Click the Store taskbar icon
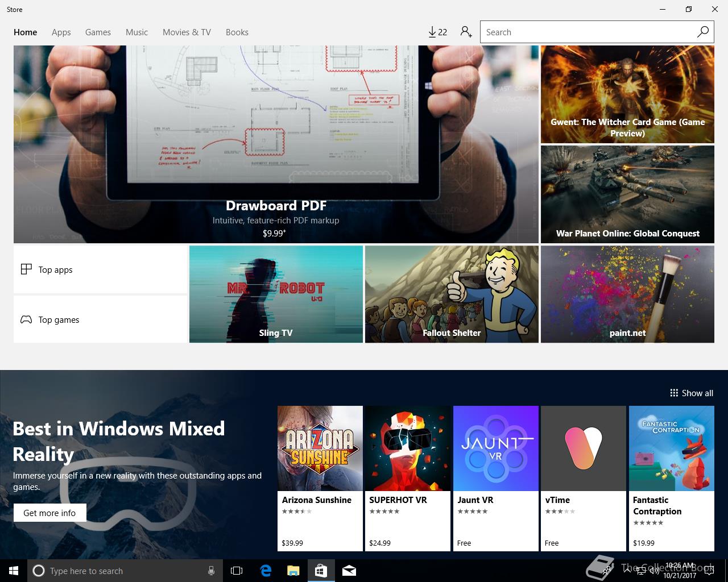Viewport: 728px width, 582px height. (321, 571)
